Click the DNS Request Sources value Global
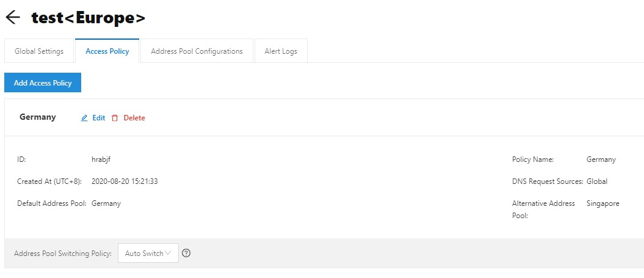The width and height of the screenshot is (644, 278). tap(597, 181)
